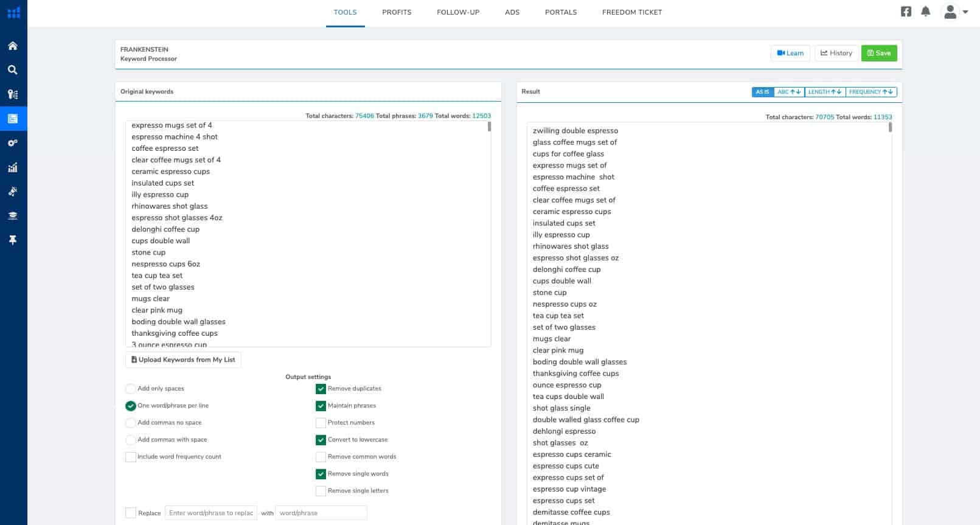
Task: Open the FREEDOM TICKET tab
Action: coord(632,12)
